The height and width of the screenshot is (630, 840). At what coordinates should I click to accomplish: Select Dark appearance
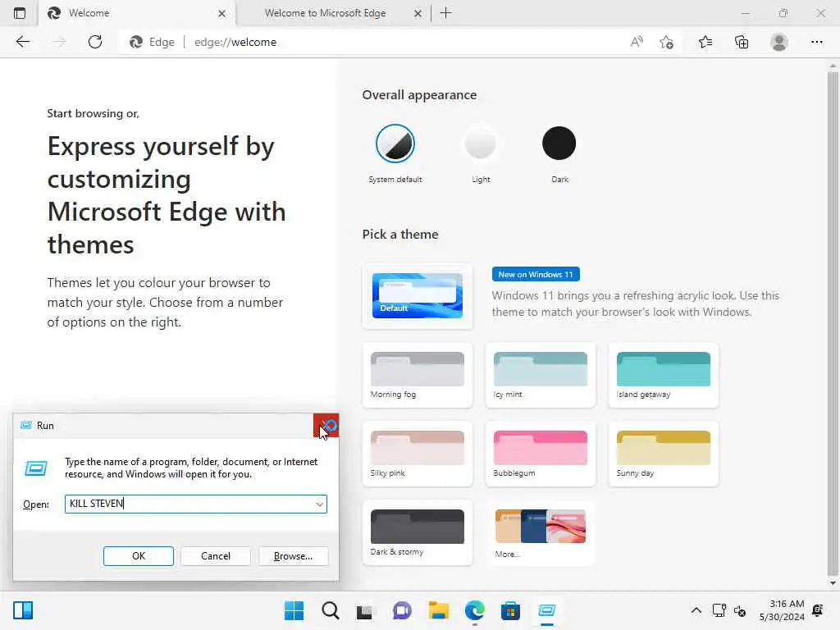coord(559,143)
